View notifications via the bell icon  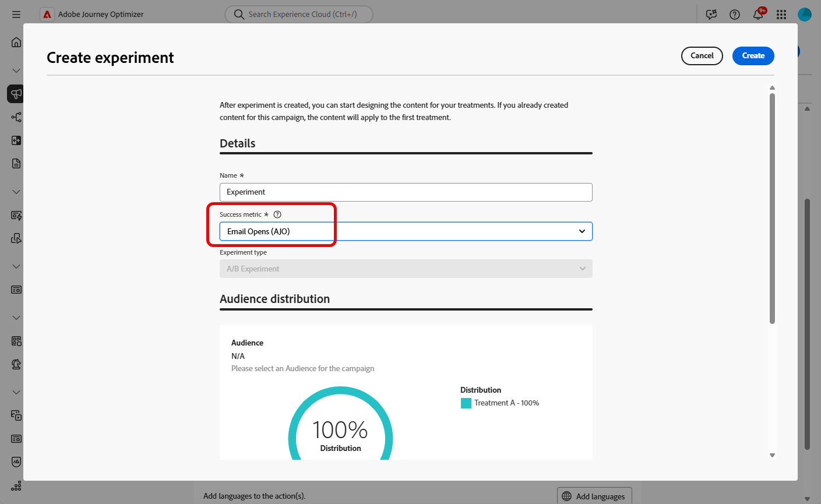(x=758, y=15)
